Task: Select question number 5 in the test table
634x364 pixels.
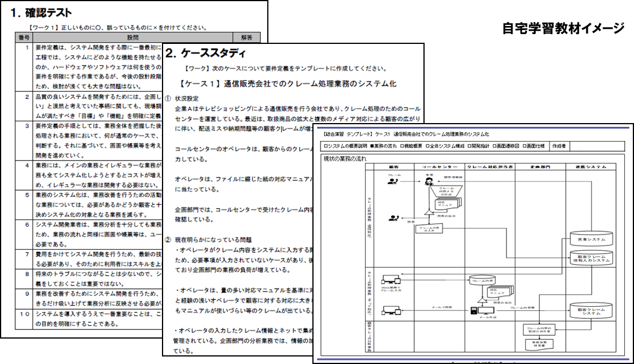Action: 27,195
